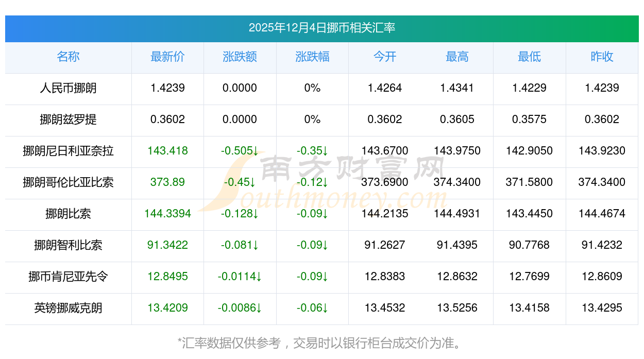This screenshot has width=644, height=359.
Task: Click 人民币挪朗 latest price 1.4239
Action: [x=167, y=88]
